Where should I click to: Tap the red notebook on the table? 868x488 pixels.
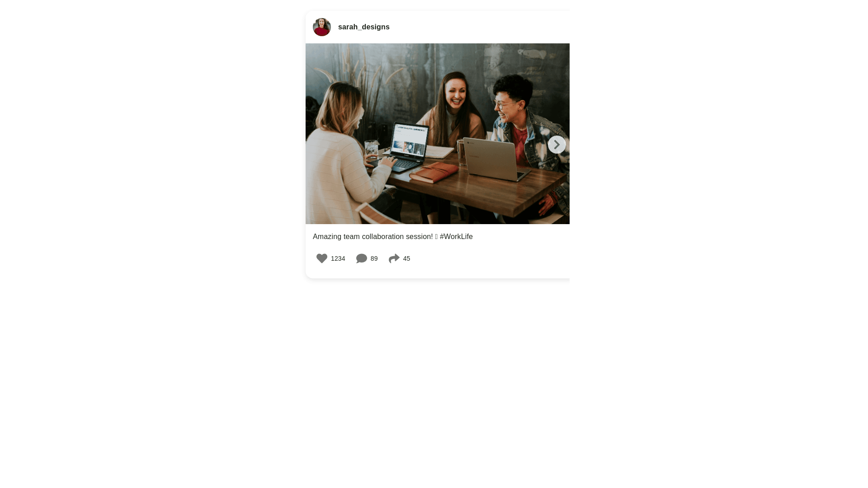pos(434,173)
